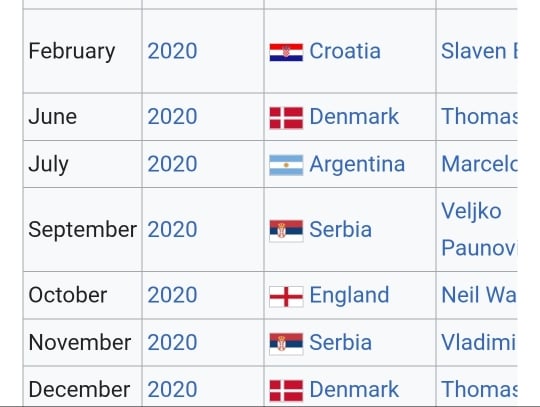Click the Serbia flag in November row
Screen dimensions: 540x407
(x=286, y=344)
